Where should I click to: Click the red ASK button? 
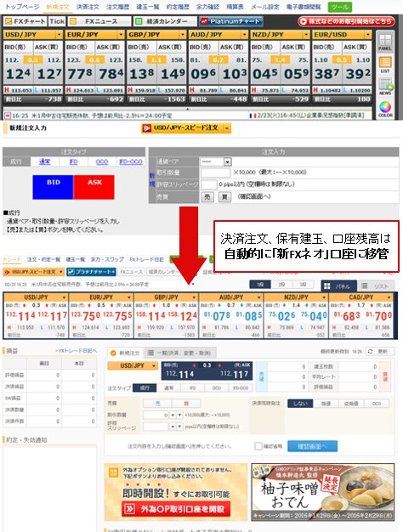click(x=94, y=187)
